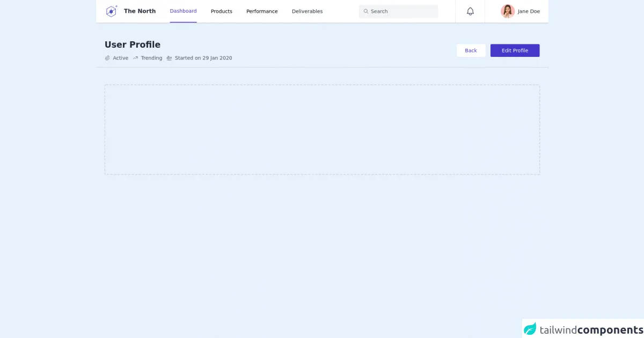Click the paperclip icon beside Active
Viewport: 644px width, 338px height.
click(107, 58)
